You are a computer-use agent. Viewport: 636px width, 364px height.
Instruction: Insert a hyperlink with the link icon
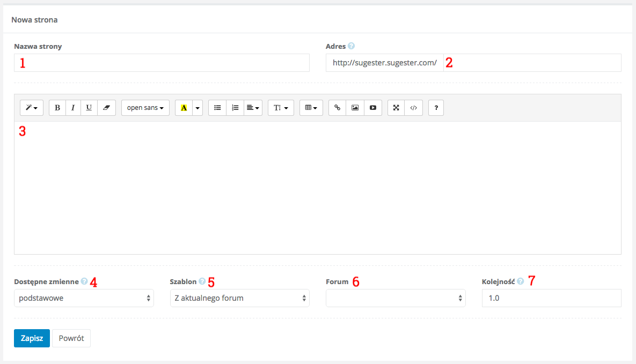(x=337, y=108)
